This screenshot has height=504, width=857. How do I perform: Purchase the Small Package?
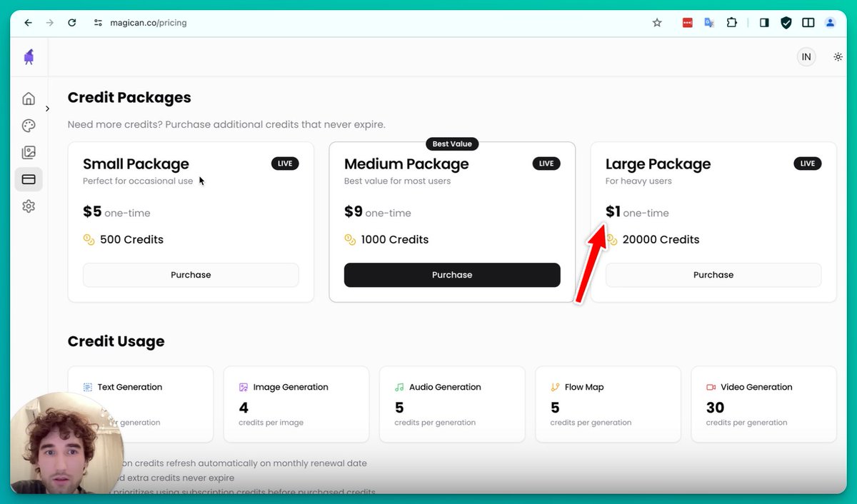[191, 275]
